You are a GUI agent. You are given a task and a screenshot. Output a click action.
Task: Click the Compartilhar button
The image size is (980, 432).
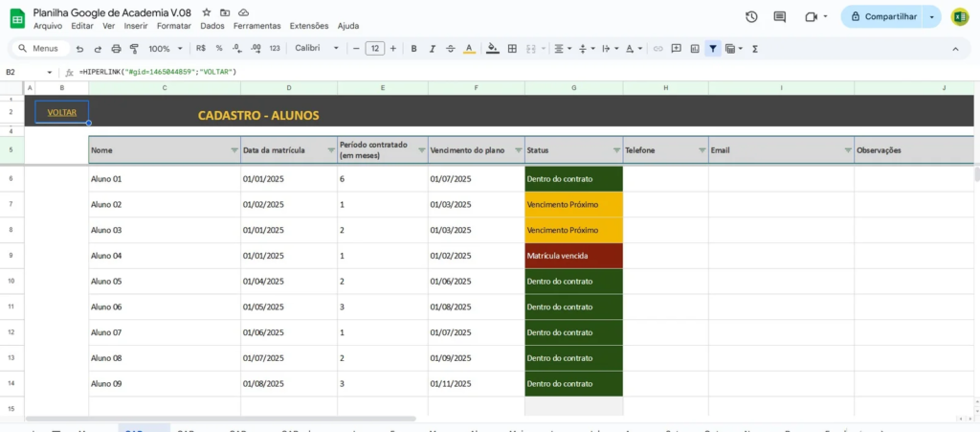pyautogui.click(x=882, y=16)
